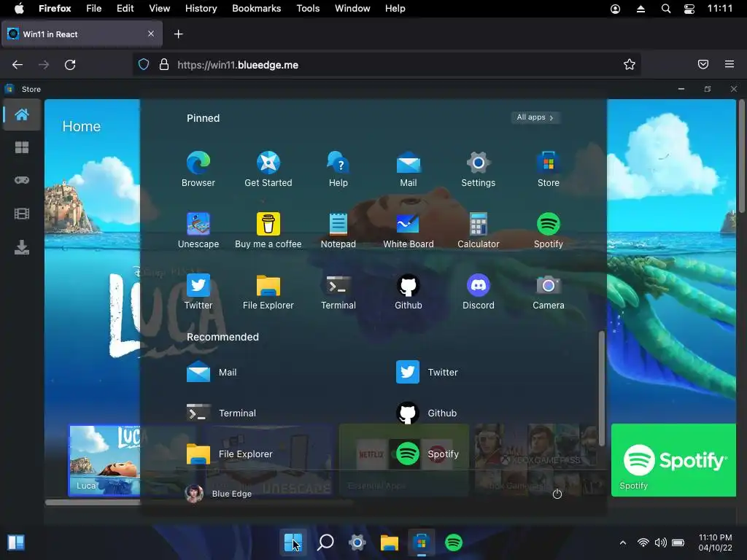Click the Store window vertical scrollbar
The image size is (747, 560).
point(741,156)
